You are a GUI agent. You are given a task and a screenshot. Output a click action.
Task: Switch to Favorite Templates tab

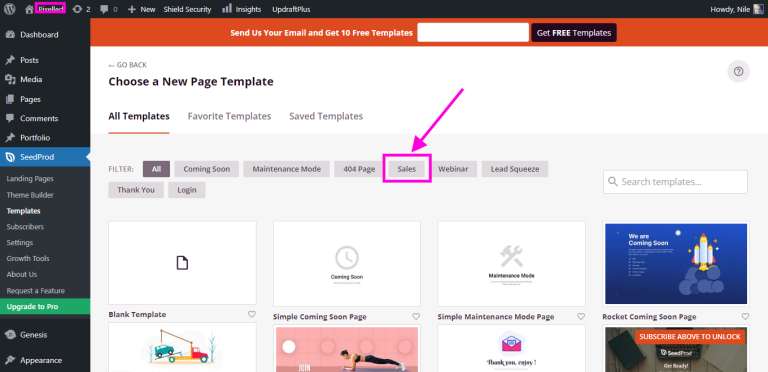pyautogui.click(x=229, y=116)
